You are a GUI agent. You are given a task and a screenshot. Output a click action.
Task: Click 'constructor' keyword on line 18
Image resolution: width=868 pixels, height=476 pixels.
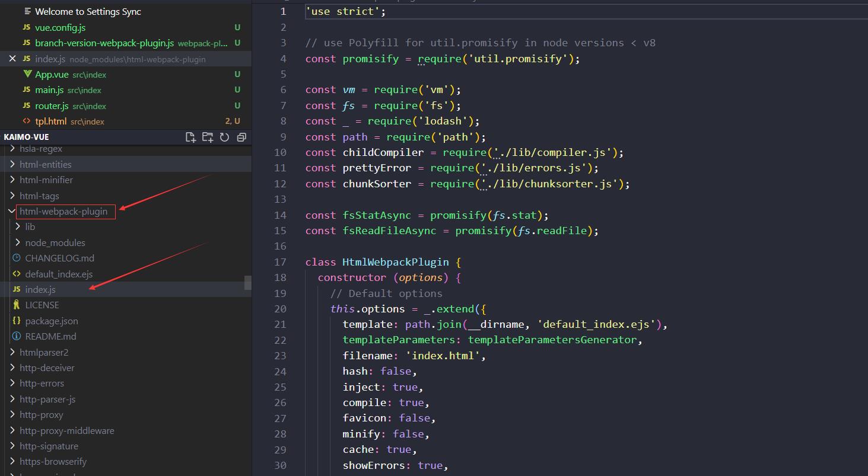pos(352,277)
